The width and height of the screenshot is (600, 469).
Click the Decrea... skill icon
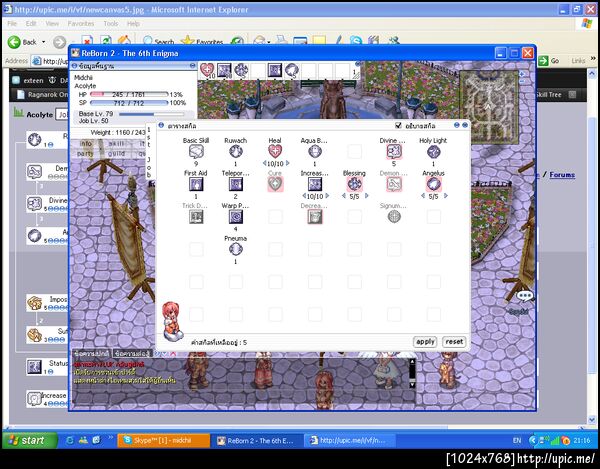(x=315, y=217)
